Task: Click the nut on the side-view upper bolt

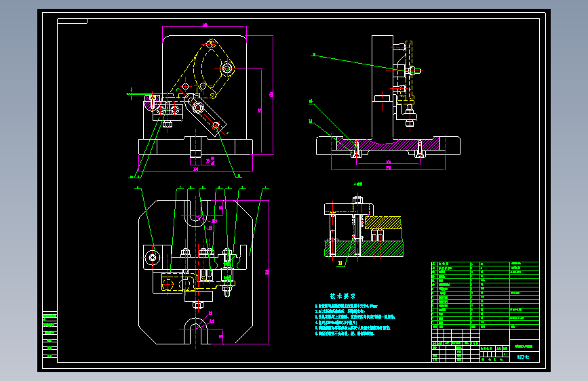Action: click(413, 71)
